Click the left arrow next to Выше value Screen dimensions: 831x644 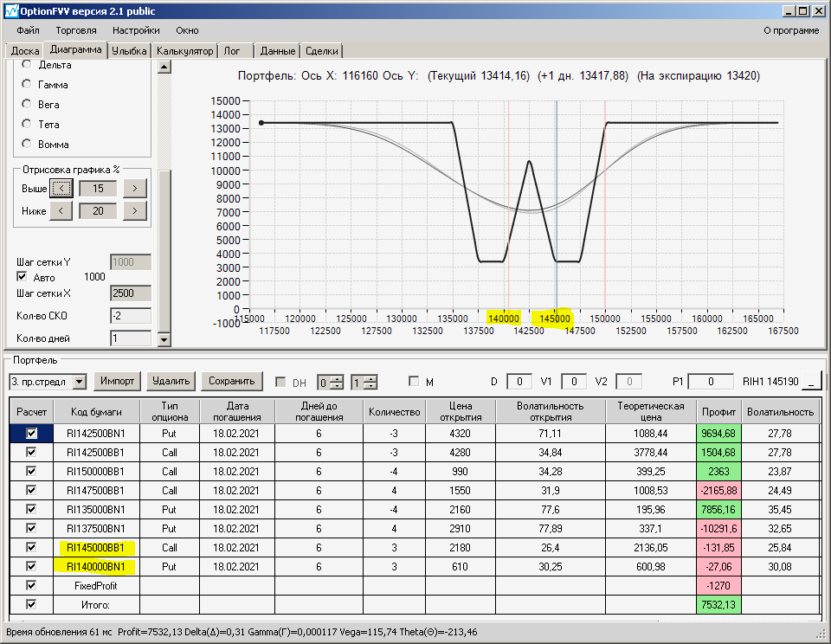(x=61, y=188)
